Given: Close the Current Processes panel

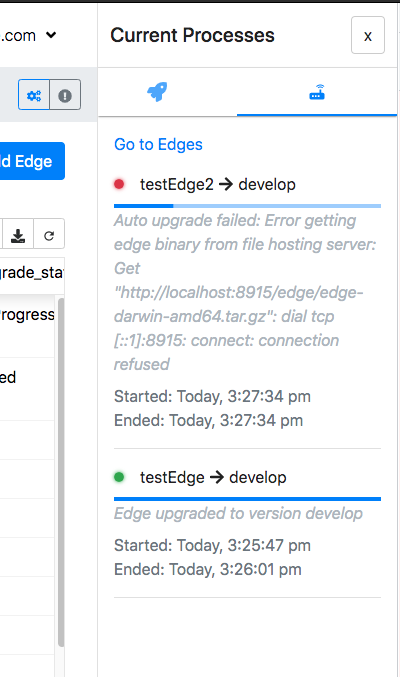Looking at the screenshot, I should pos(368,35).
